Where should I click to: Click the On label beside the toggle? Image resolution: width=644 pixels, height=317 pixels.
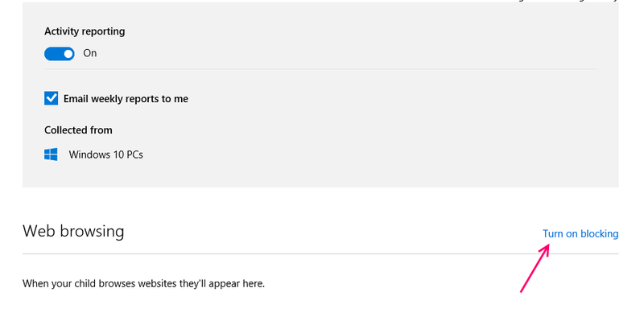90,53
